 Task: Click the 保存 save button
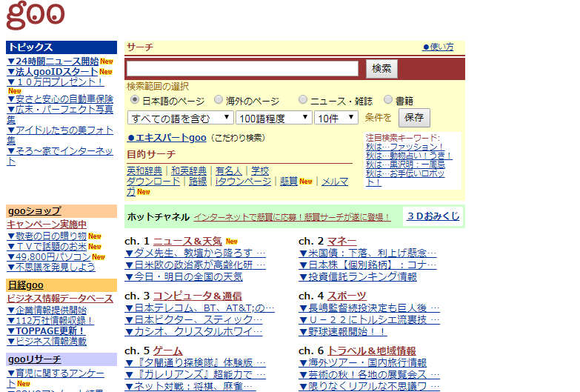[x=414, y=118]
